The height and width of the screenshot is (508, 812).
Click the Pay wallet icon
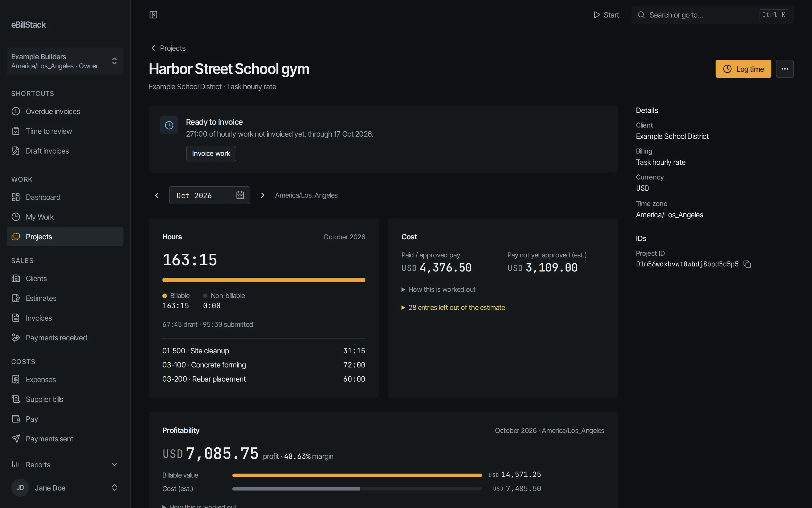point(16,419)
